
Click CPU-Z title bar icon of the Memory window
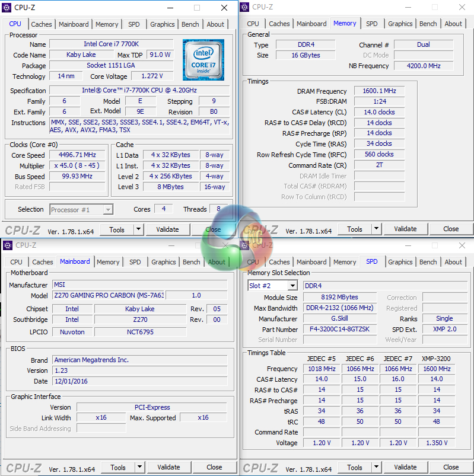tap(244, 7)
